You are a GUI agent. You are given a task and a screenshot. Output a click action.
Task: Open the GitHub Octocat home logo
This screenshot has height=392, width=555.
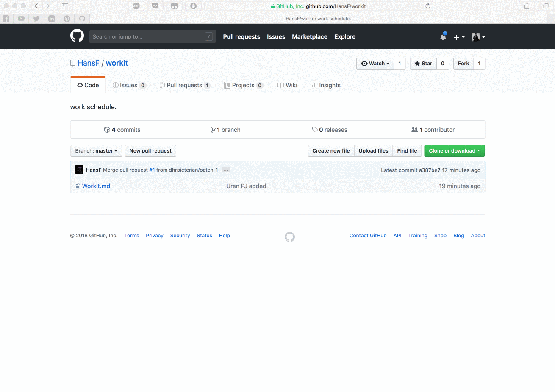tap(77, 36)
